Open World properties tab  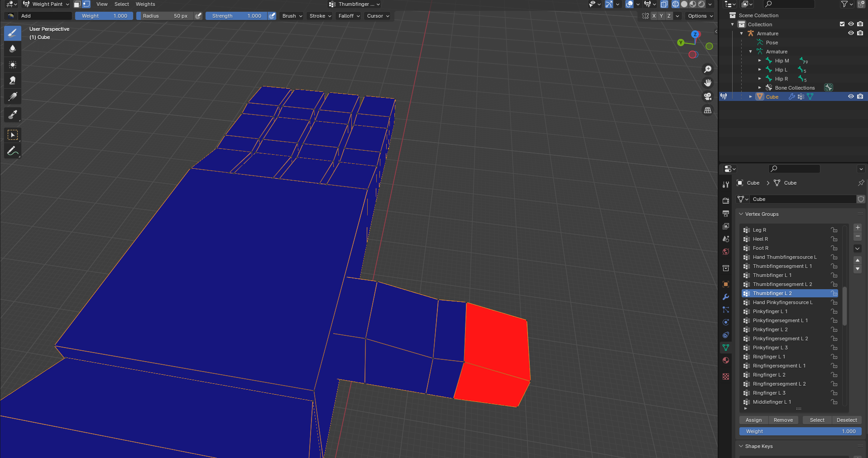pos(726,252)
